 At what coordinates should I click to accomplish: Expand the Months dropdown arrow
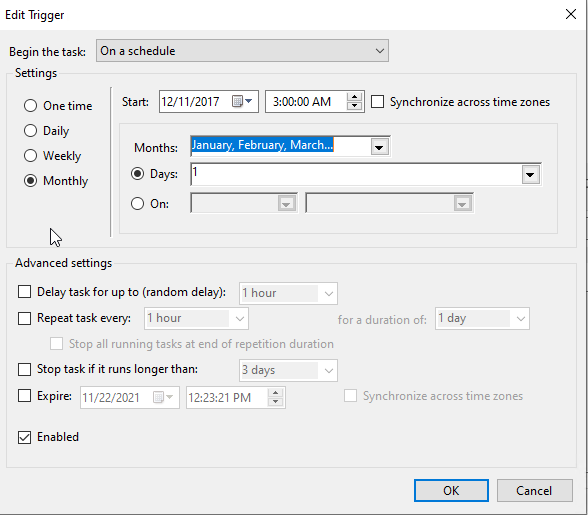click(379, 147)
